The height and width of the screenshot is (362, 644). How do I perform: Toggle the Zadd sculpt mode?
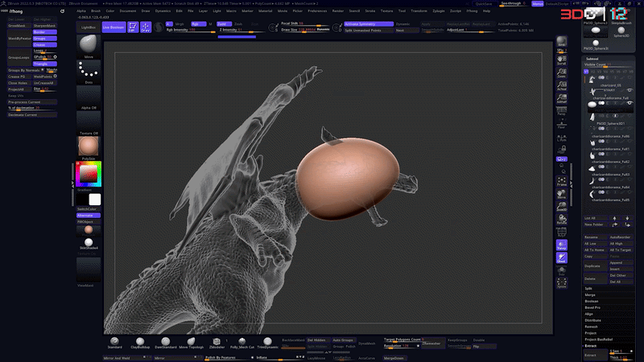pos(224,24)
